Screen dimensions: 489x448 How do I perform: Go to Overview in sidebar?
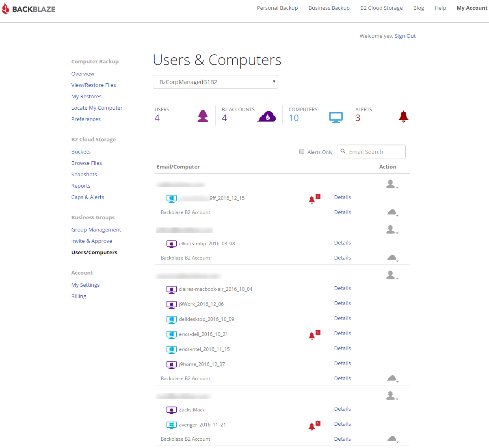point(83,74)
